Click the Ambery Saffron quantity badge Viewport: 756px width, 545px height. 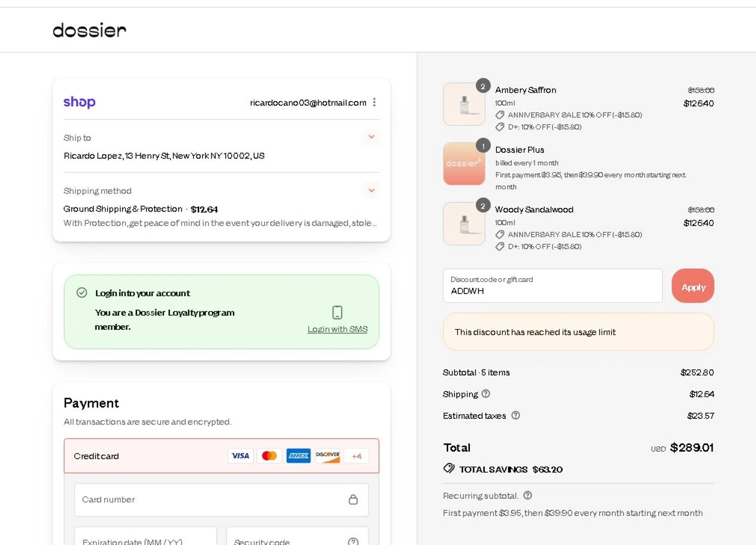[483, 86]
